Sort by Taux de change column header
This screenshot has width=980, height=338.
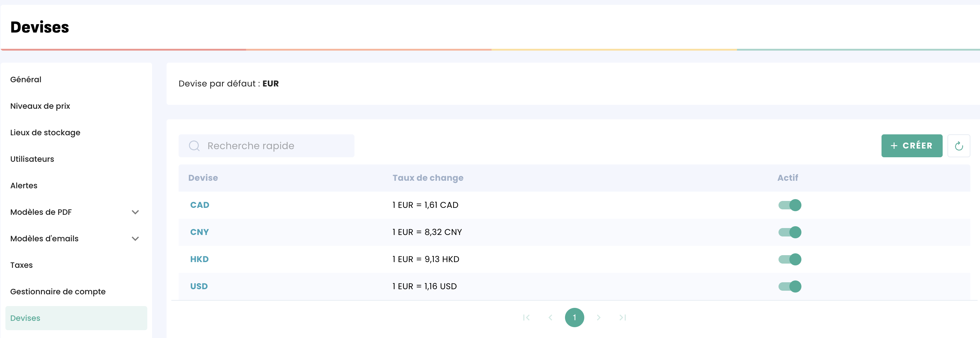pyautogui.click(x=428, y=178)
